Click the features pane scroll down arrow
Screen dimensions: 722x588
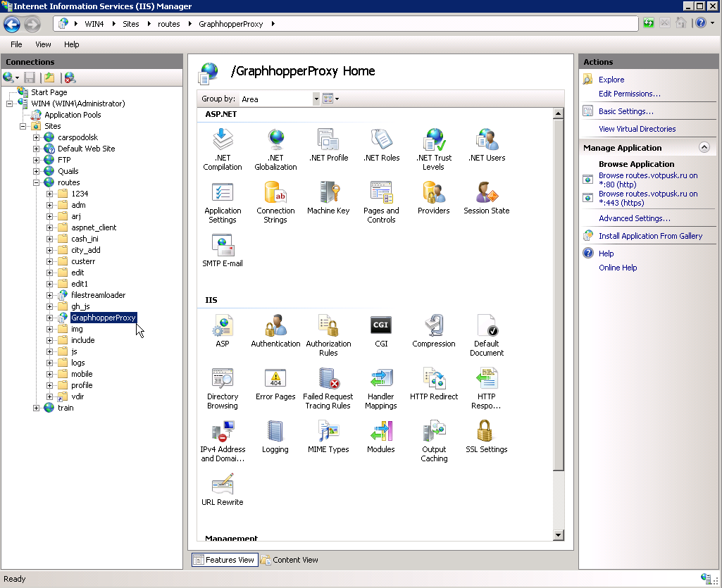coord(558,535)
